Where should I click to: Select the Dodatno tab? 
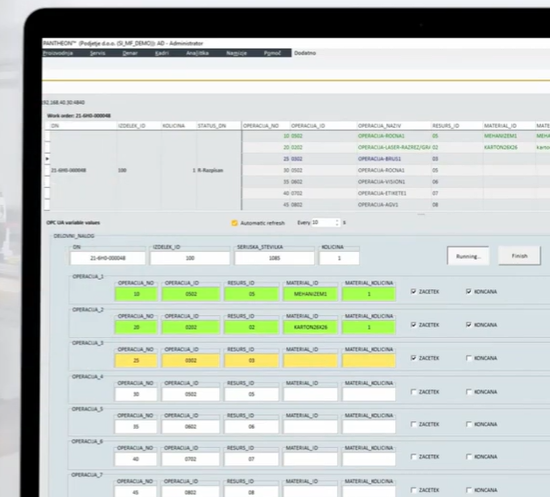305,53
